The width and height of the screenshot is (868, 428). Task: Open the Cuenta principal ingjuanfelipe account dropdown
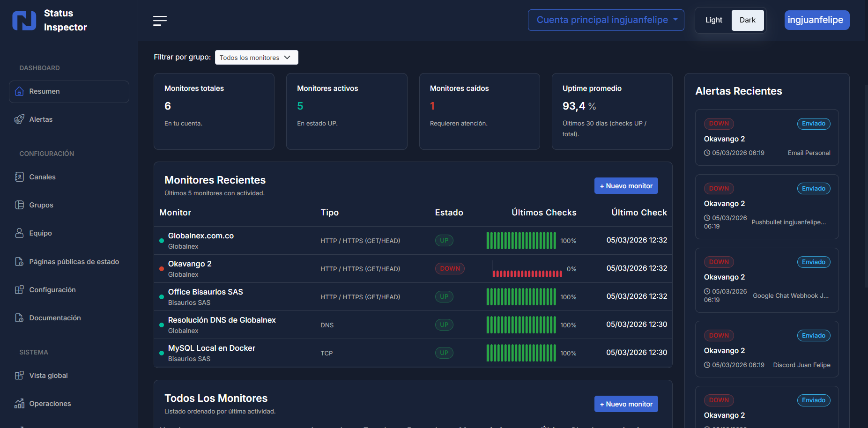click(x=606, y=20)
